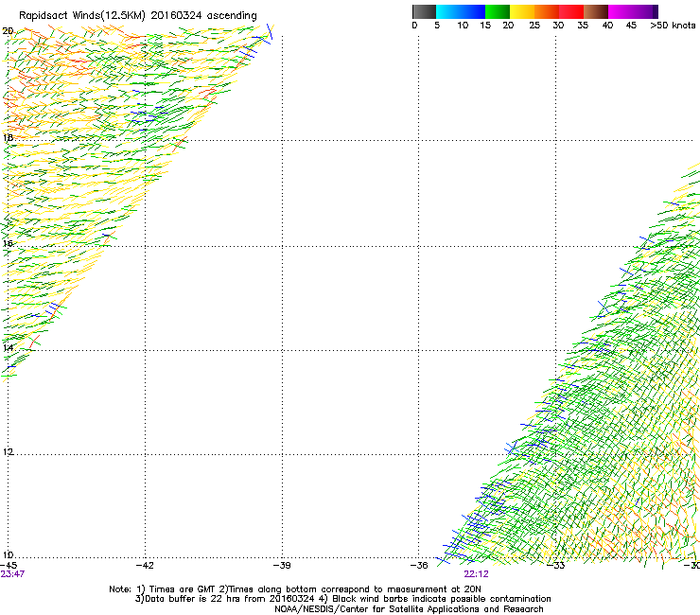The image size is (700, 615).
Task: Click the red 30-35 knots color segment
Action: 571,11
